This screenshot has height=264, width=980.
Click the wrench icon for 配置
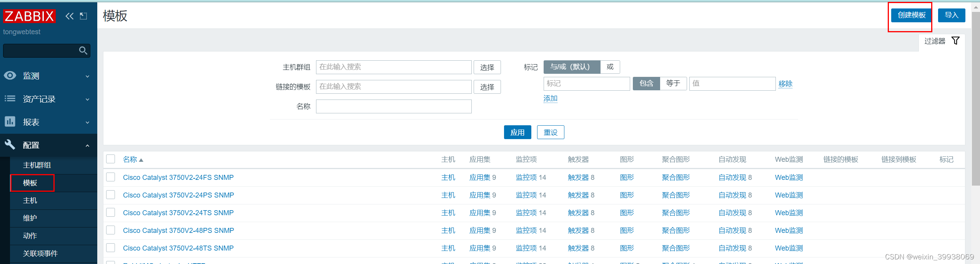pos(10,144)
